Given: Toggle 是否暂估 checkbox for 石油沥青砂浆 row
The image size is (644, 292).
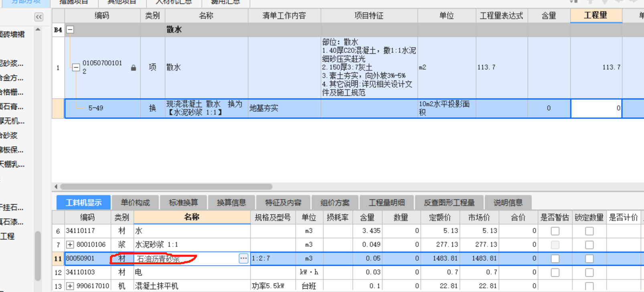Looking at the screenshot, I should point(555,259).
